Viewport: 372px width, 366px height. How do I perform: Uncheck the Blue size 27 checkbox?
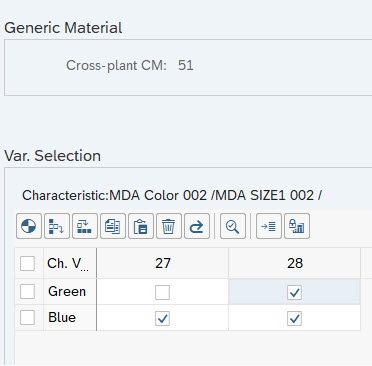[162, 318]
